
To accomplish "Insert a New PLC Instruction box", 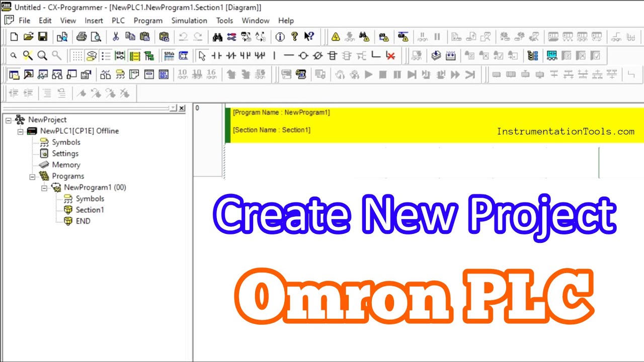I will [x=332, y=56].
